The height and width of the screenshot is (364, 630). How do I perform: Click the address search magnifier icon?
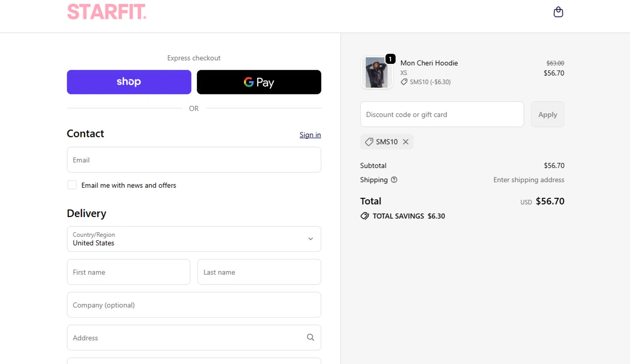click(310, 338)
